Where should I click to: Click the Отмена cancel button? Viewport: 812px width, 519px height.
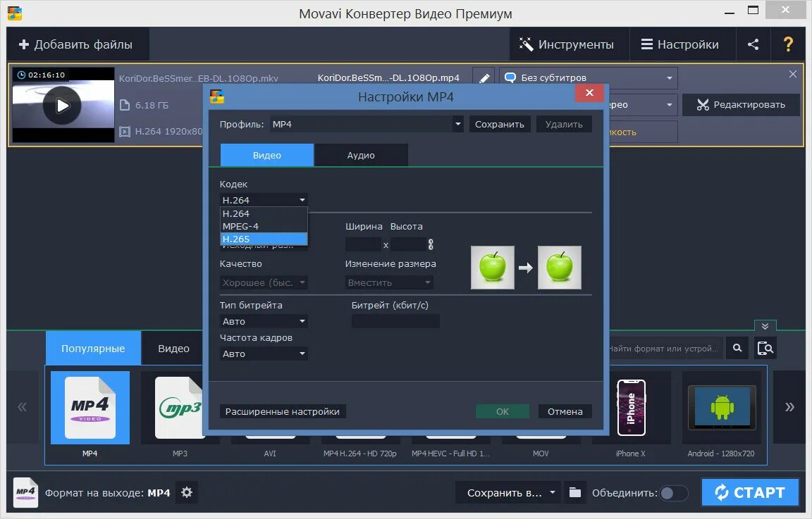point(565,411)
